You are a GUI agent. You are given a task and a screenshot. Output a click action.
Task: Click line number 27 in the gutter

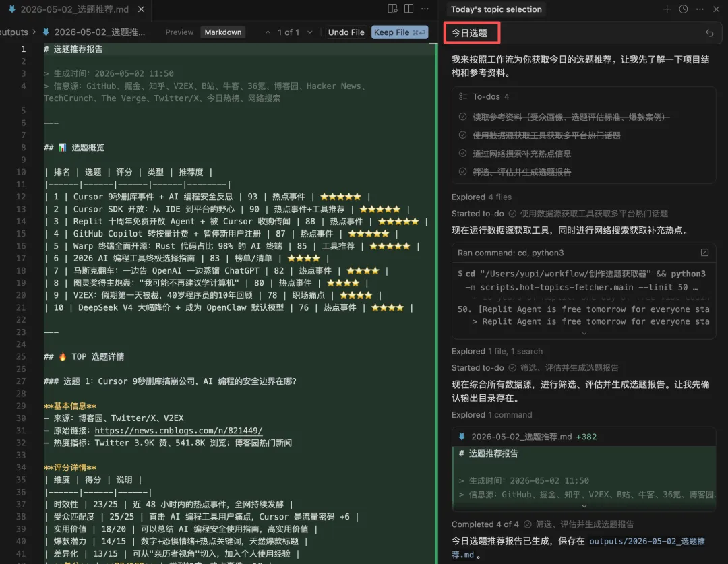pos(21,381)
